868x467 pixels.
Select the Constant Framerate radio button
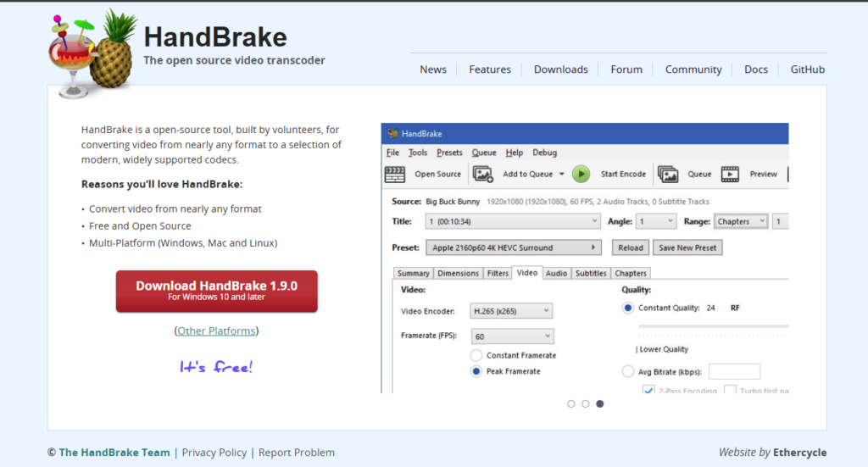click(476, 355)
